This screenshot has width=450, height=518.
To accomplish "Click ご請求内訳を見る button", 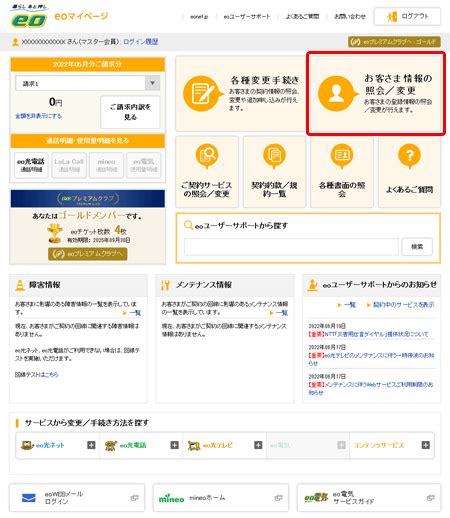I will 130,112.
